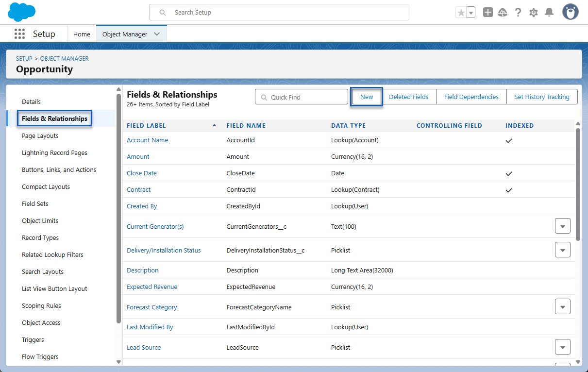Image resolution: width=588 pixels, height=372 pixels.
Task: Open Global Actions plus icon
Action: coord(487,13)
